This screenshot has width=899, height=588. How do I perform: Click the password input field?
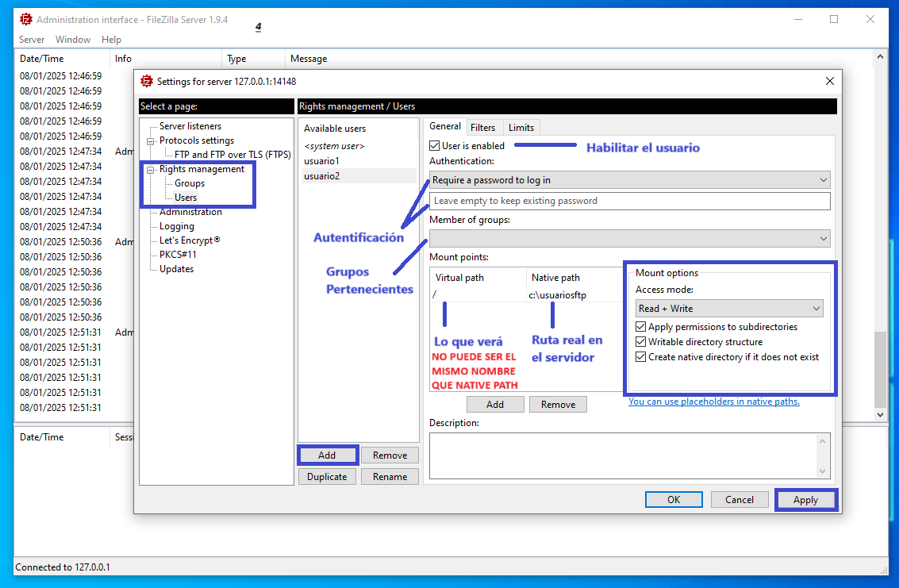(629, 201)
